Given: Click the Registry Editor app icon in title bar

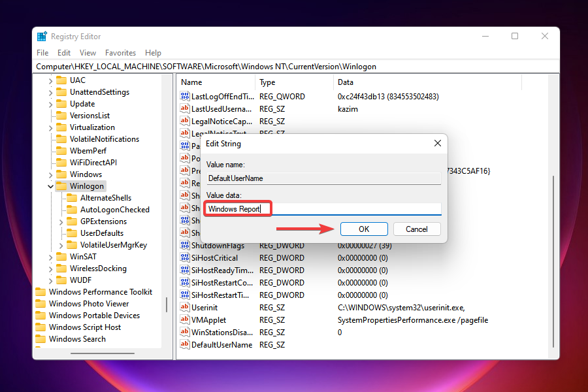Looking at the screenshot, I should tap(42, 37).
